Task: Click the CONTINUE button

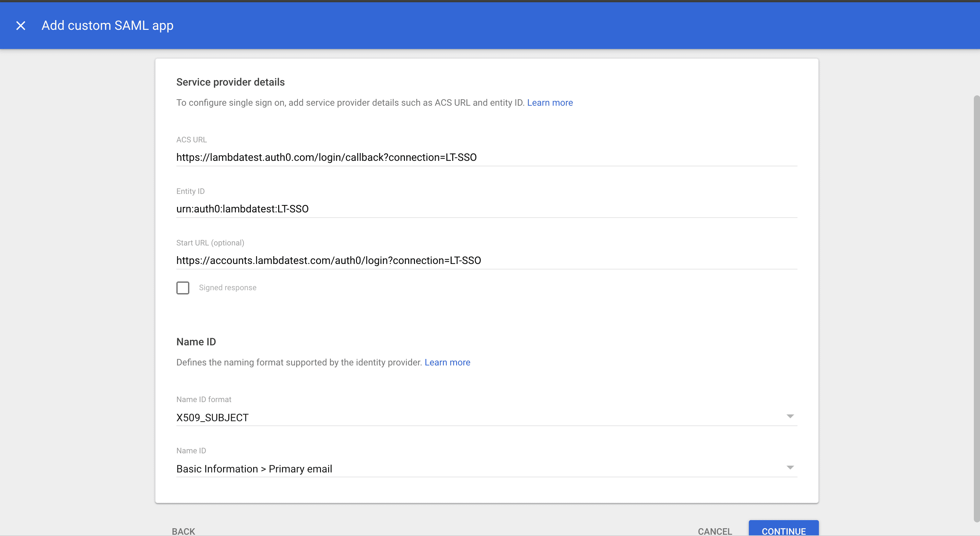Action: (783, 531)
